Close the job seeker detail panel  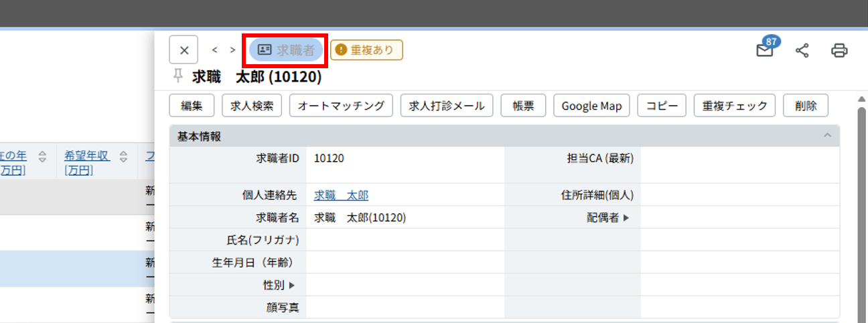pyautogui.click(x=184, y=50)
